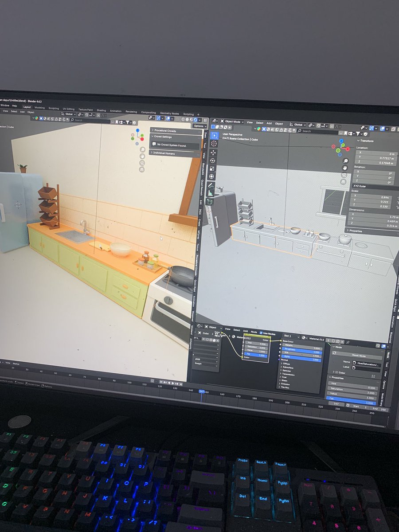Screen dimensions: 399x532
Task: Click the camera view icon in right viewport
Action: 345,176
